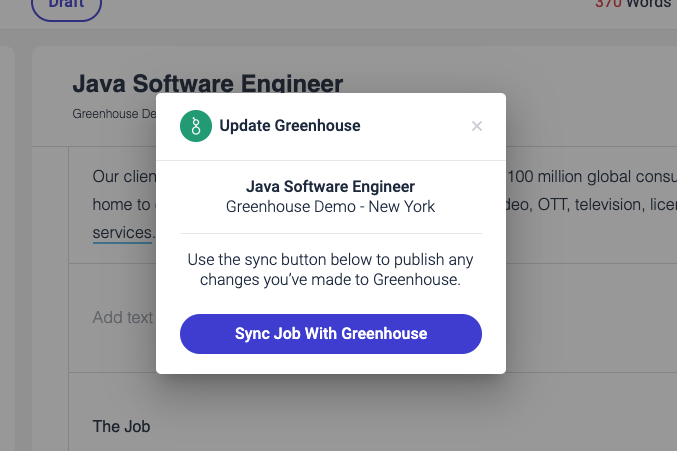Click the paragraph starting Our clien
The height and width of the screenshot is (451, 677).
(x=124, y=177)
